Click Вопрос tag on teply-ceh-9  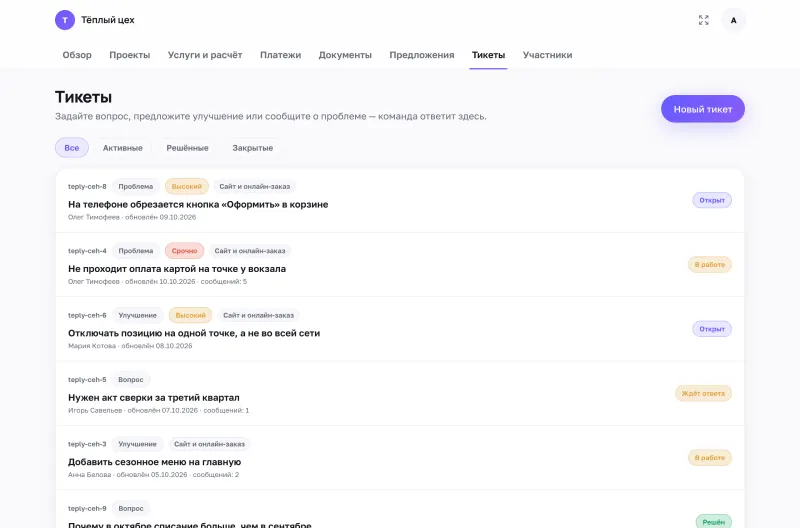click(131, 508)
